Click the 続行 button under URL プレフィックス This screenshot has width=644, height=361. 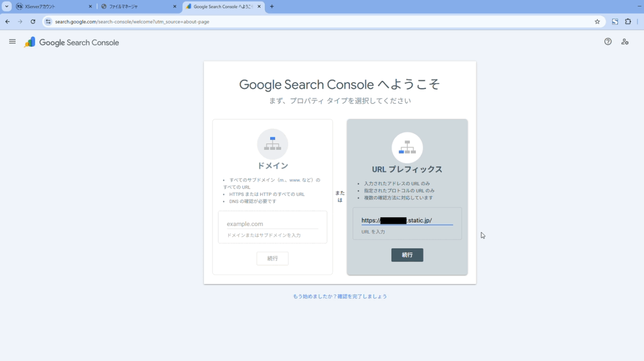point(407,255)
